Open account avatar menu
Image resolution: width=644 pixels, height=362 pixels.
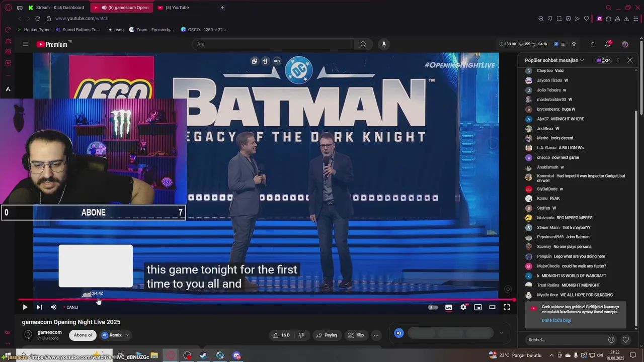coord(625,44)
